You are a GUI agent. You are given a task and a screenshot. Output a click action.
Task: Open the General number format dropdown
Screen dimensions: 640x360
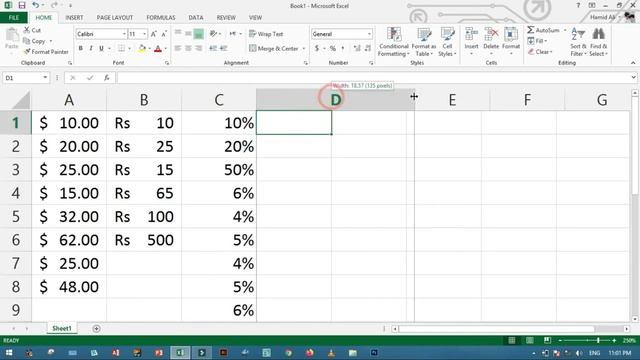369,34
